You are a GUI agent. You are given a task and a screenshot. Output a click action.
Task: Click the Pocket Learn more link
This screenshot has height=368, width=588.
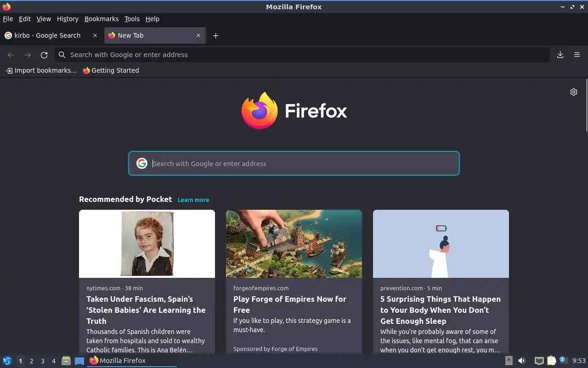coord(193,200)
